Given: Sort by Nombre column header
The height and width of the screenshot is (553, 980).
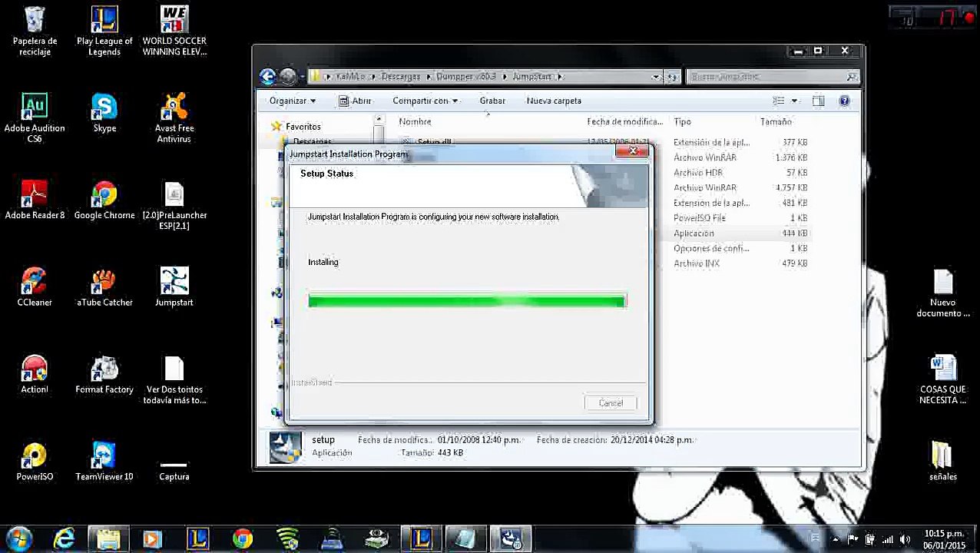Looking at the screenshot, I should click(415, 121).
